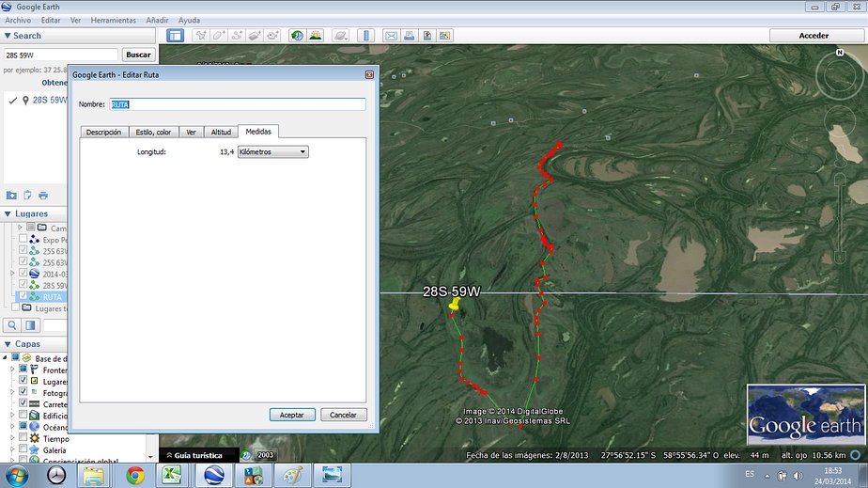This screenshot has width=868, height=488.
Task: Toggle sunlight across the landscape
Action: pos(316,36)
